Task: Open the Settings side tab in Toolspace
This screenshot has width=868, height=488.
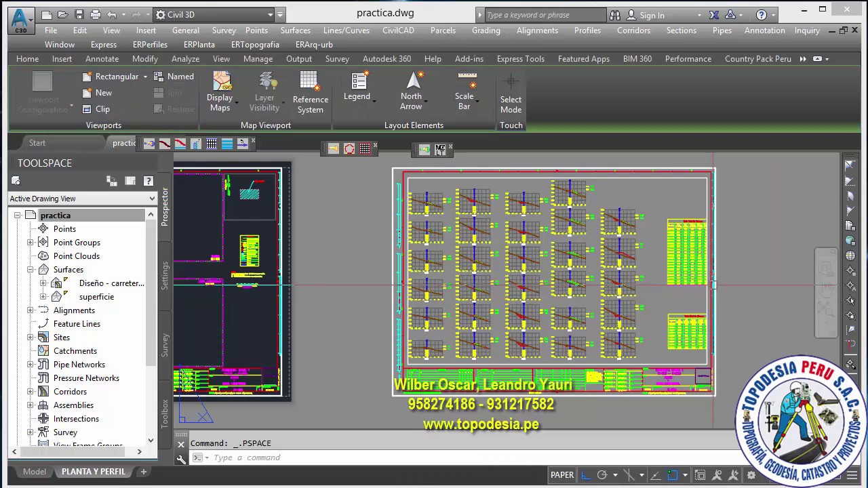Action: (x=165, y=276)
